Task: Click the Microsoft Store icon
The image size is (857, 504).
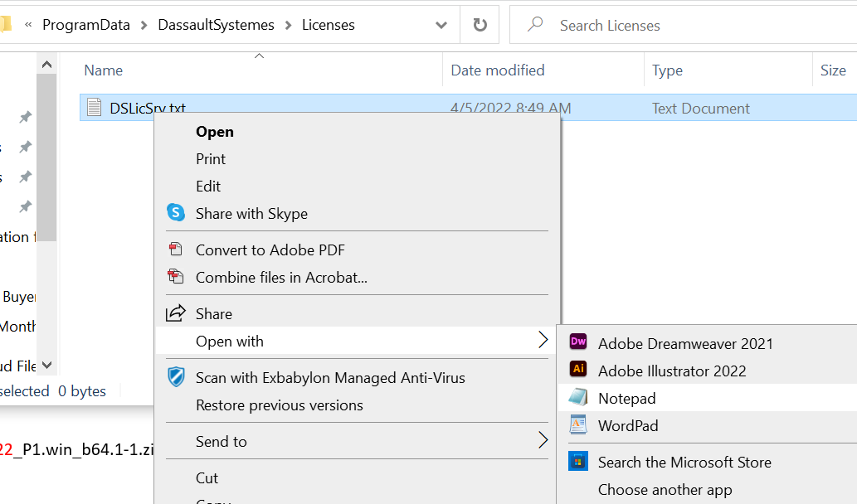Action: coord(578,462)
